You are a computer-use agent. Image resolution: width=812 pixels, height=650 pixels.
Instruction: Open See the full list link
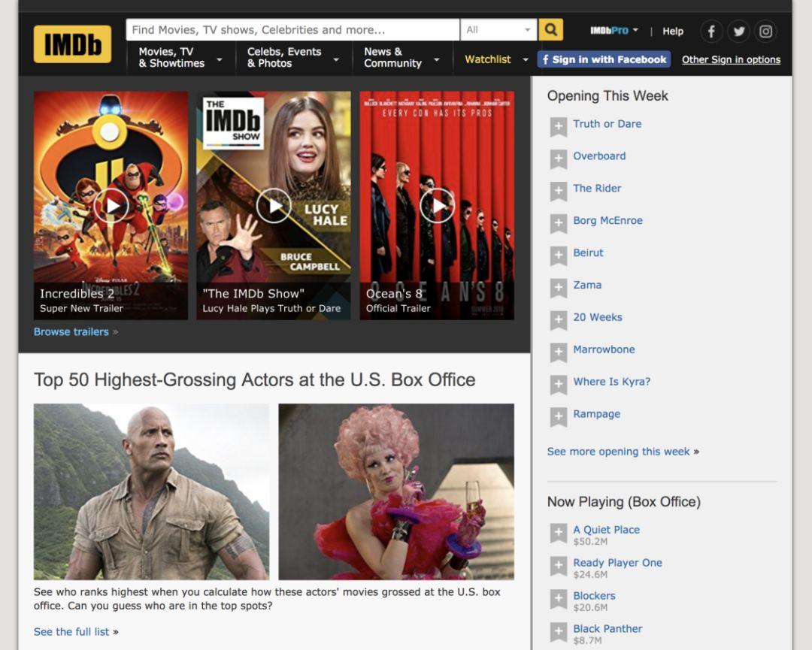click(71, 632)
